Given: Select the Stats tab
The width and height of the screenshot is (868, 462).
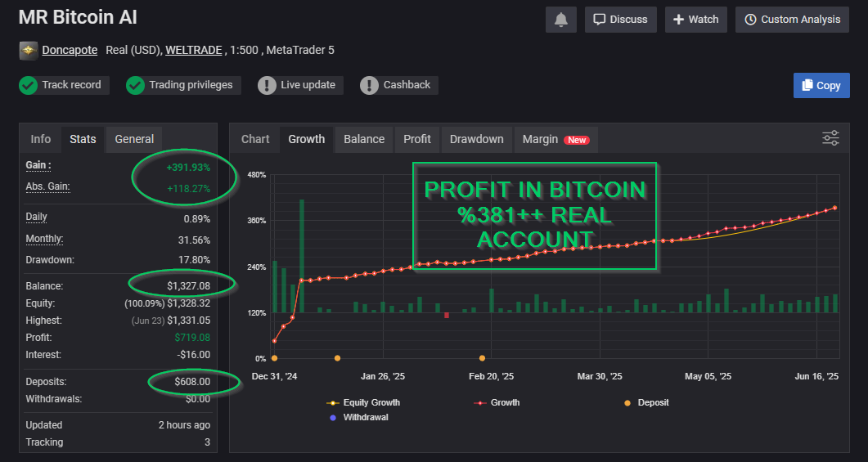Looking at the screenshot, I should pyautogui.click(x=83, y=139).
